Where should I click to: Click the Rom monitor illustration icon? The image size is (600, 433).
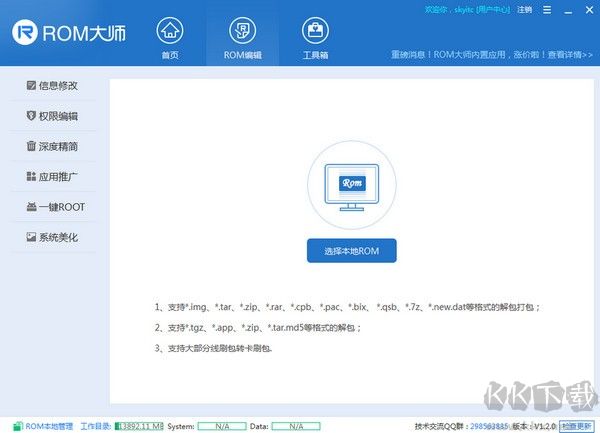tap(352, 185)
